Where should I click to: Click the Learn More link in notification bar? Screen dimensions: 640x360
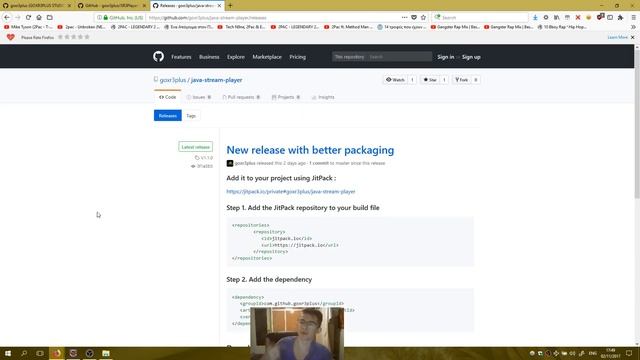coord(618,37)
